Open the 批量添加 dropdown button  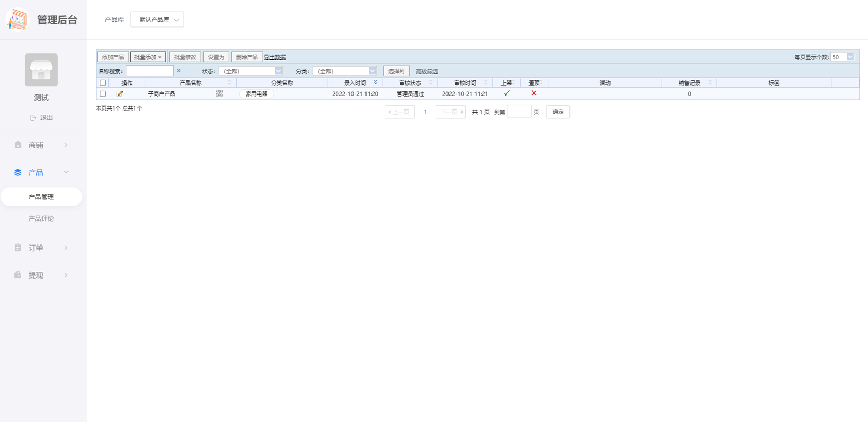click(x=148, y=57)
